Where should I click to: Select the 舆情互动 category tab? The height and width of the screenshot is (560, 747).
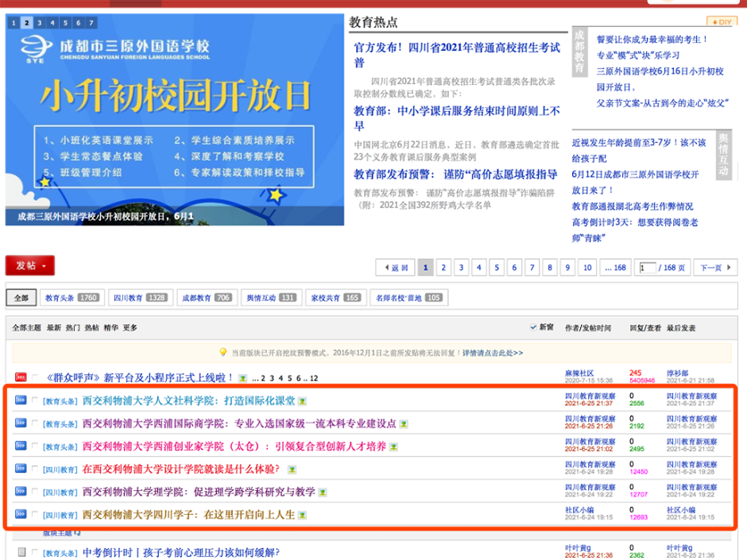tap(271, 298)
